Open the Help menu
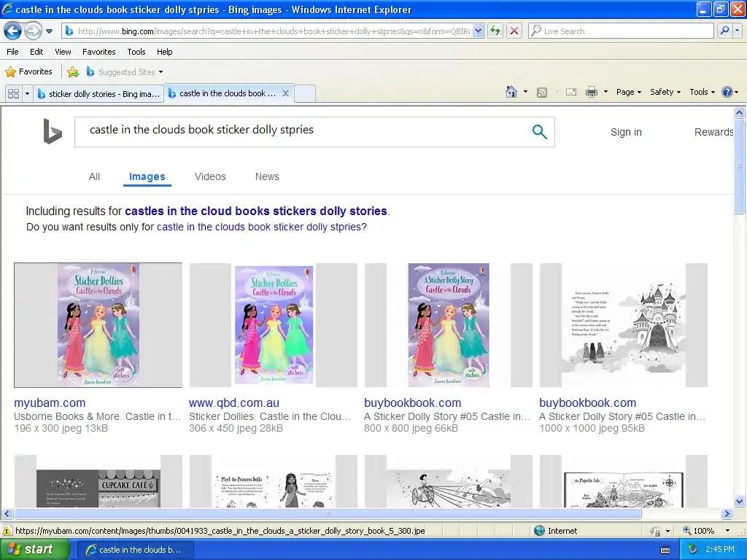Viewport: 747px width, 560px height. click(164, 52)
